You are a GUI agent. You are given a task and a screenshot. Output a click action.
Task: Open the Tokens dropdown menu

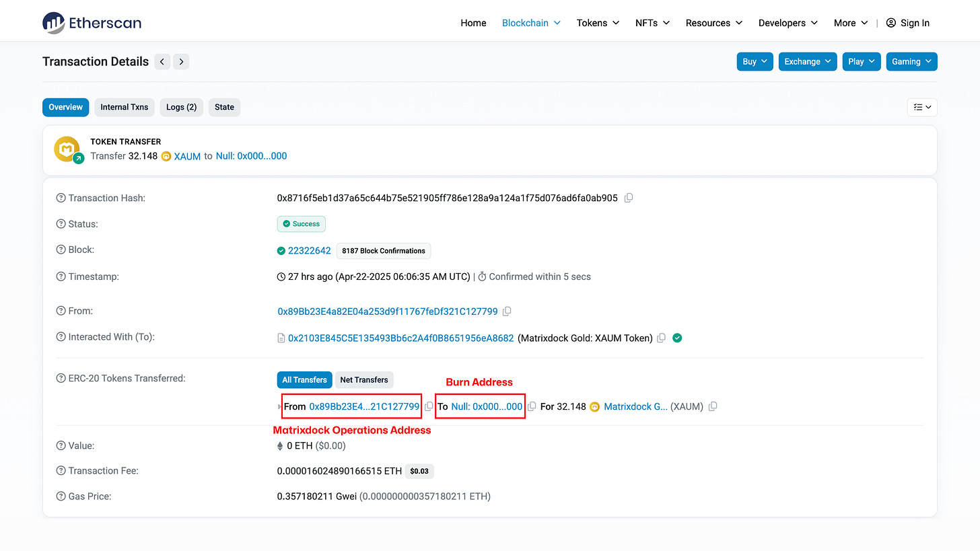click(x=598, y=23)
